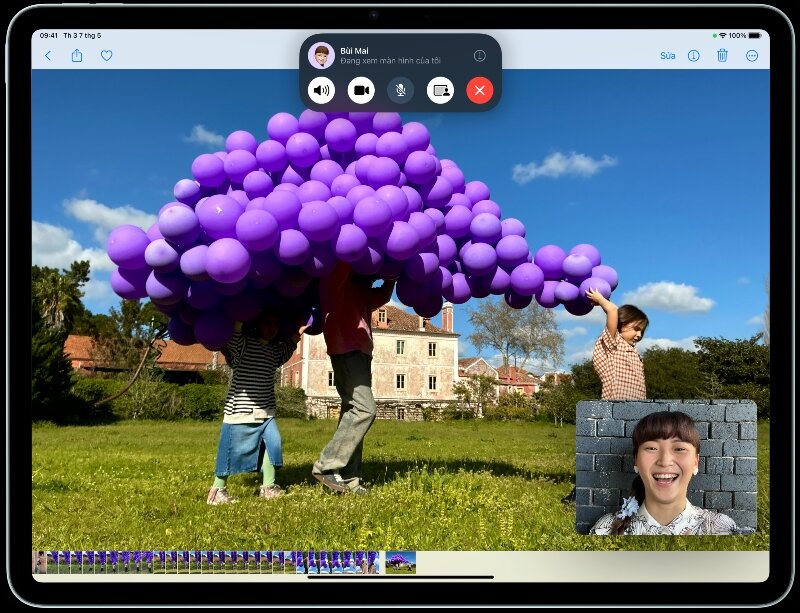The height and width of the screenshot is (613, 800).
Task: Tap the trash icon to delete the photo
Action: pos(721,57)
